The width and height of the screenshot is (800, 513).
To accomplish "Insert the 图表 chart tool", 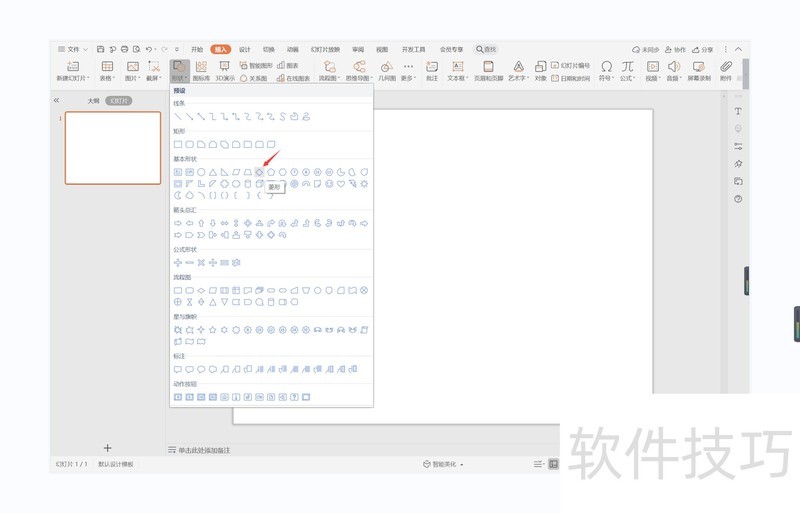I will pyautogui.click(x=287, y=65).
